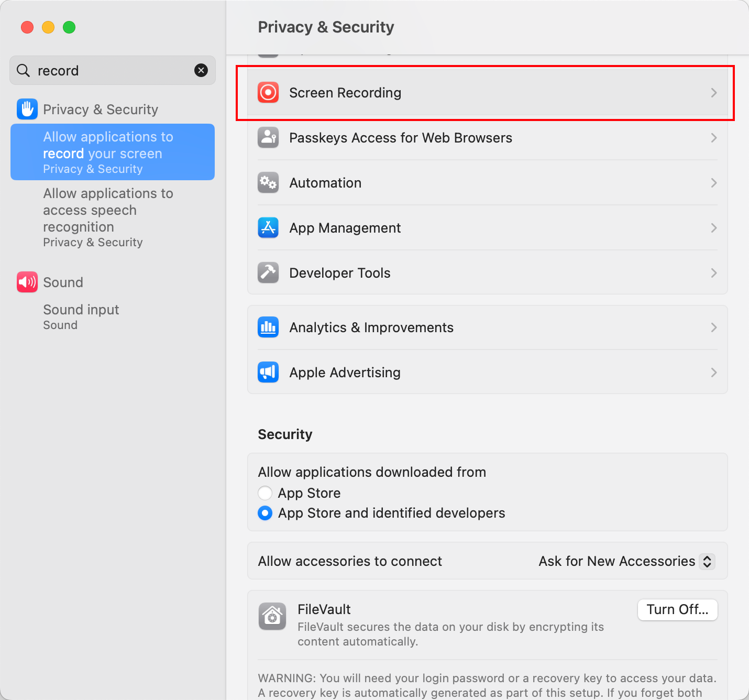Image resolution: width=749 pixels, height=700 pixels.
Task: Click the Screen Recording red icon
Action: click(268, 93)
